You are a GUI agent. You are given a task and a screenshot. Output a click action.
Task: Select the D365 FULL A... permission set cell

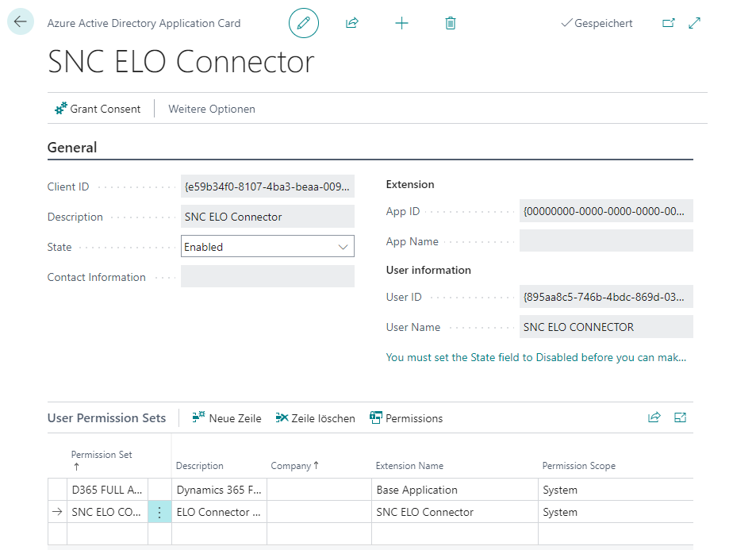[x=106, y=490]
